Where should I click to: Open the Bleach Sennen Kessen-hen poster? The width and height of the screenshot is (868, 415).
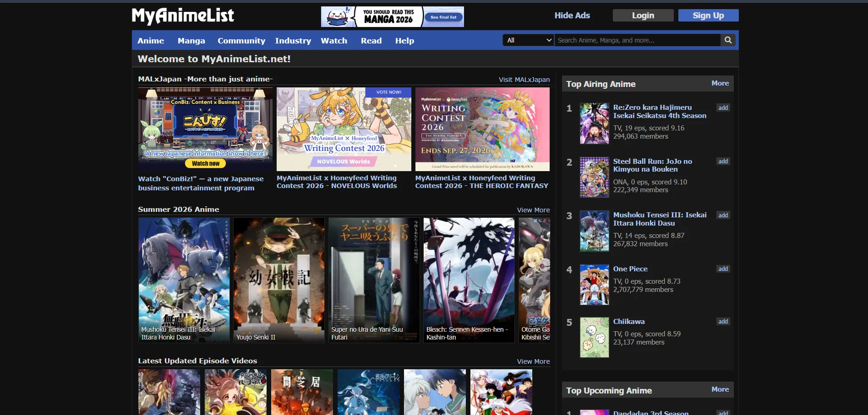pyautogui.click(x=469, y=280)
